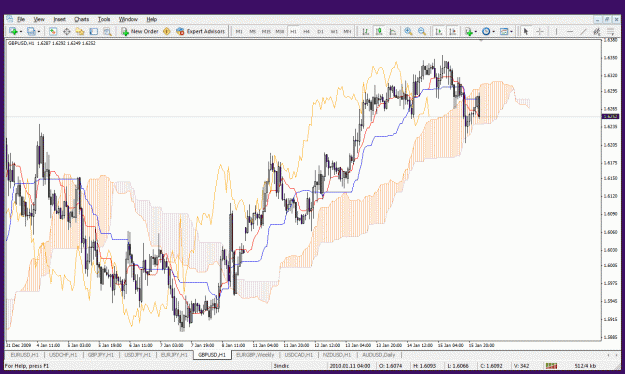The image size is (625, 374).
Task: Switch to the AUDUSD,Daily chart tab
Action: point(378,355)
